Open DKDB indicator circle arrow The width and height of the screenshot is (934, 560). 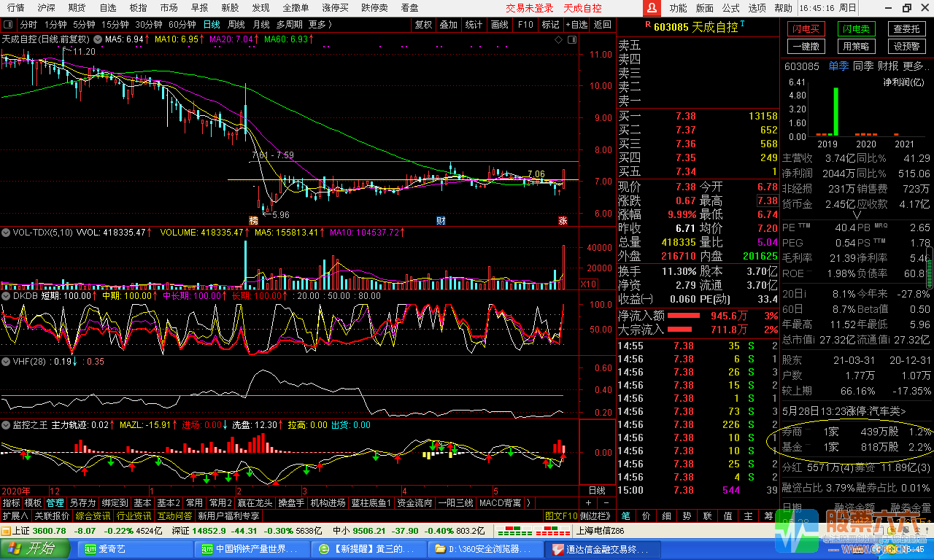6,296
